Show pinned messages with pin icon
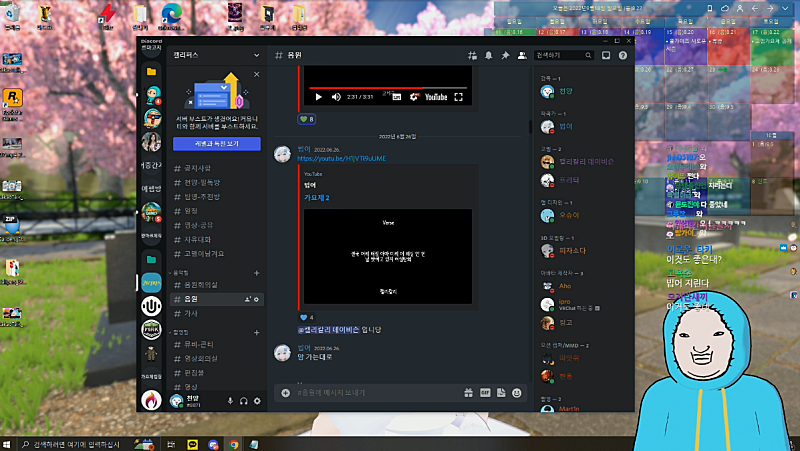This screenshot has width=800, height=451. pyautogui.click(x=505, y=56)
